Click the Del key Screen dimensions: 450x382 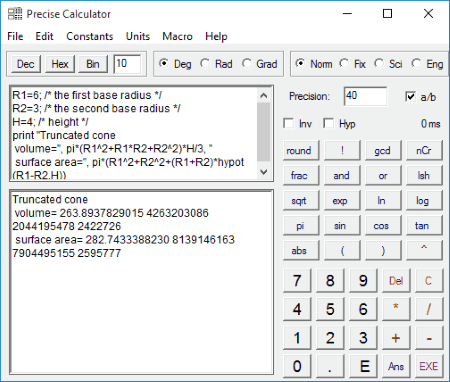pos(396,281)
